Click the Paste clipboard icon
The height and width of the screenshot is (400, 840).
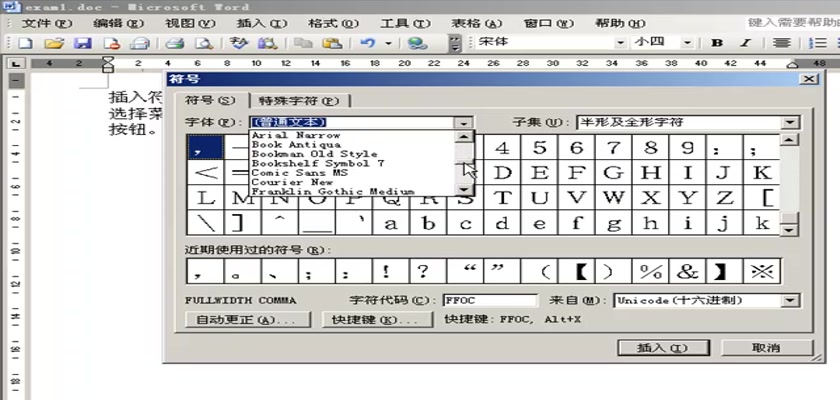click(333, 43)
